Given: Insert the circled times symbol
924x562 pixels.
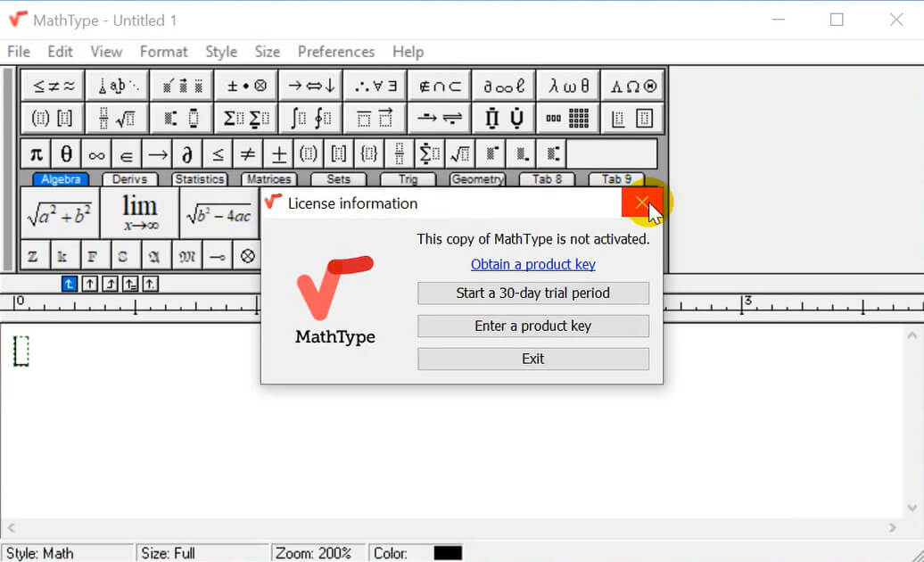Looking at the screenshot, I should (x=248, y=256).
